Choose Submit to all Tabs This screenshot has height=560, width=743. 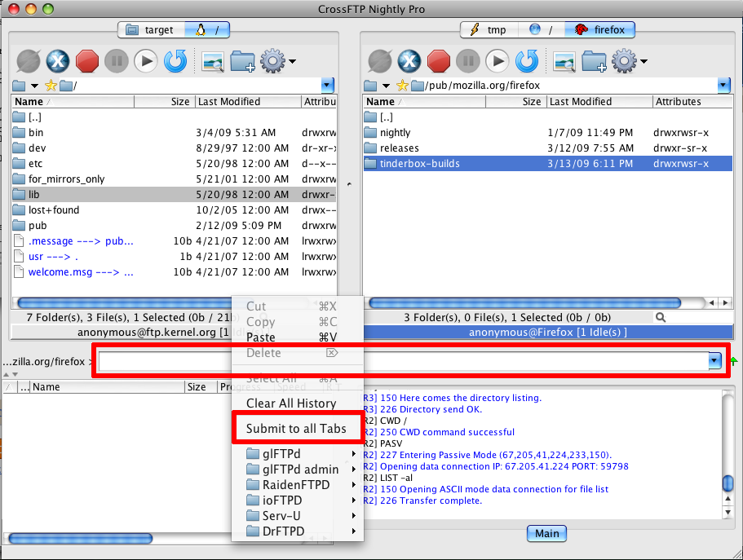pos(297,428)
